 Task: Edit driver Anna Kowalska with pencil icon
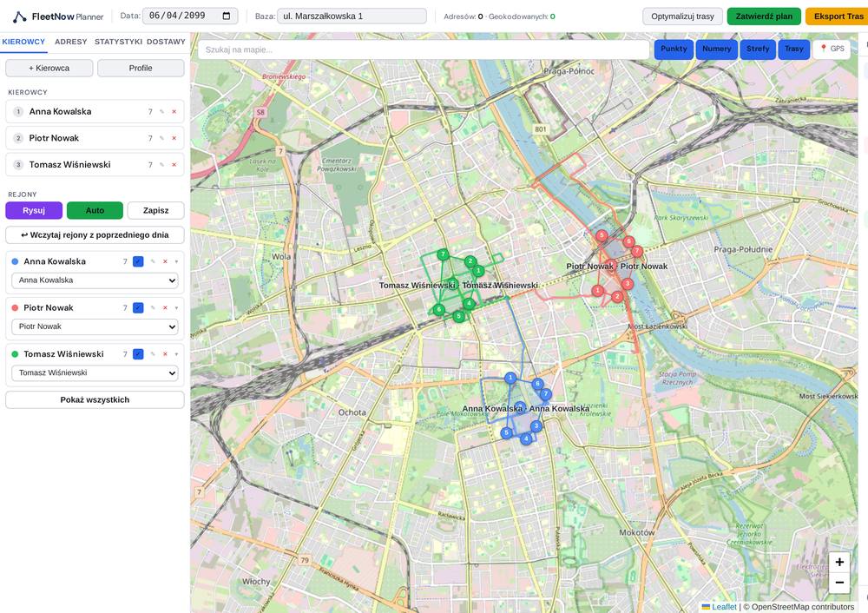[x=162, y=112]
